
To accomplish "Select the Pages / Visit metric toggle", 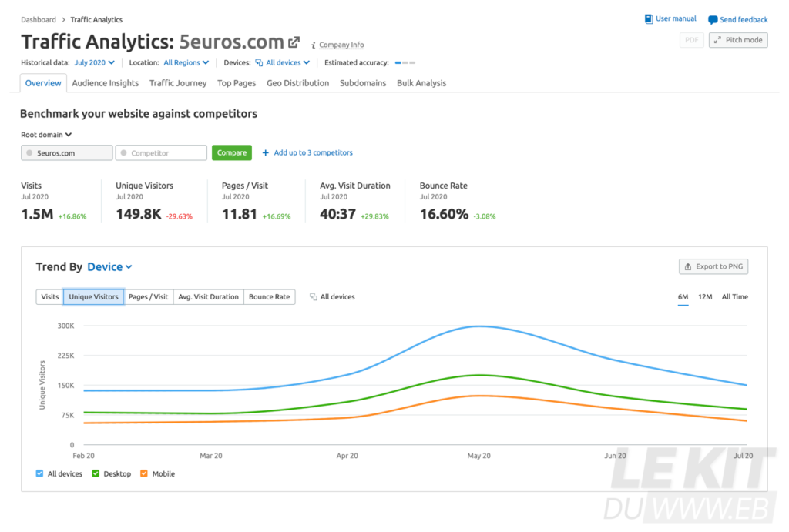I will click(x=148, y=296).
